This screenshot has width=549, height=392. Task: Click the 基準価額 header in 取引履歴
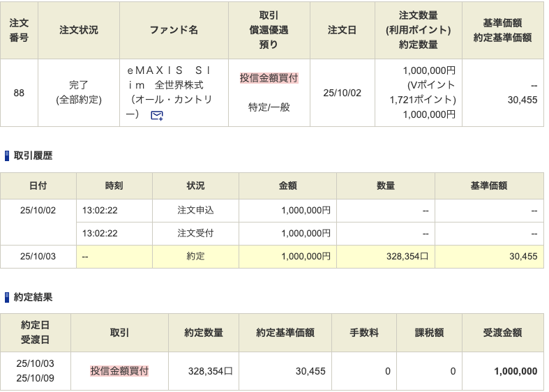[488, 186]
